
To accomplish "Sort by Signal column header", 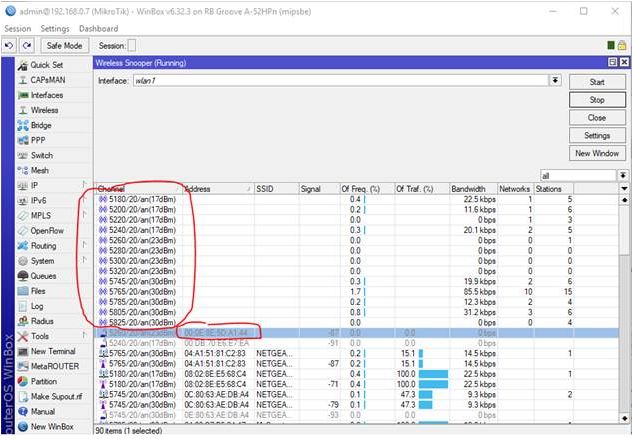I will pos(319,189).
